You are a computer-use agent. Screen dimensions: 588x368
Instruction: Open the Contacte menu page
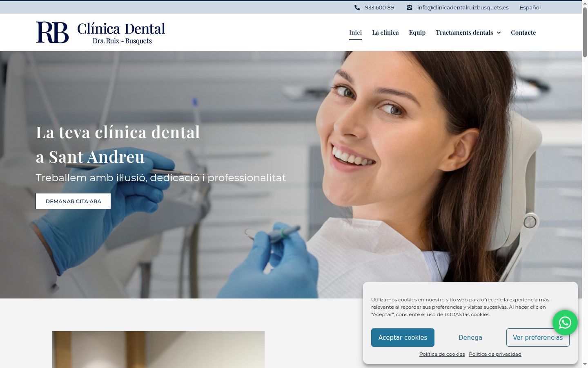pos(523,32)
